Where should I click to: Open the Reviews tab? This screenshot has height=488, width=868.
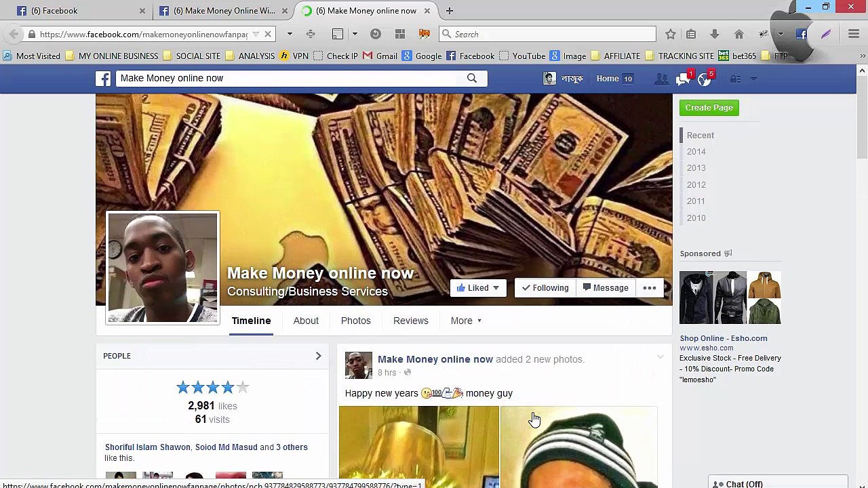point(411,321)
